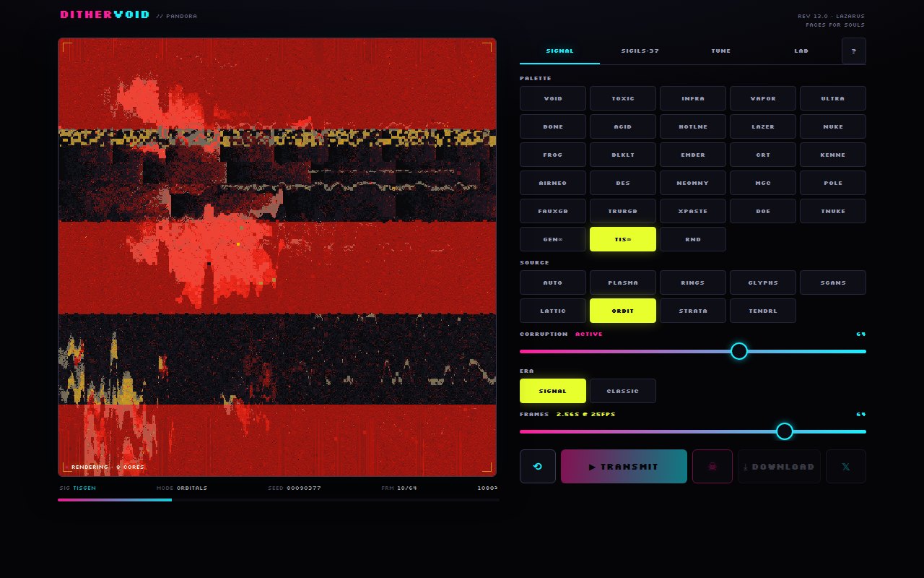This screenshot has width=924, height=578.
Task: Select the XPASTE palette
Action: click(x=693, y=211)
